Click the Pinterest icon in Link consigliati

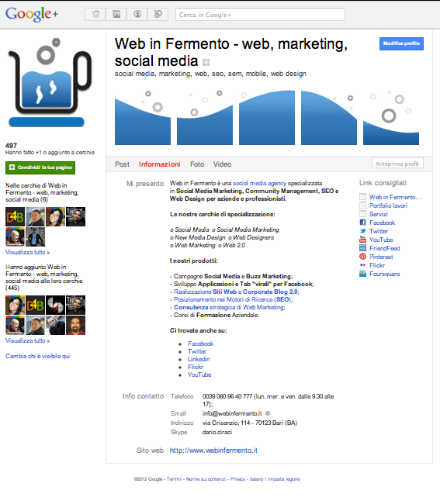(362, 256)
